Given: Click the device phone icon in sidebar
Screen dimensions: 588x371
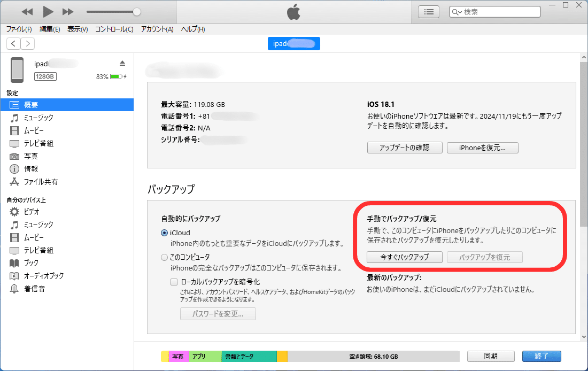Looking at the screenshot, I should (17, 70).
